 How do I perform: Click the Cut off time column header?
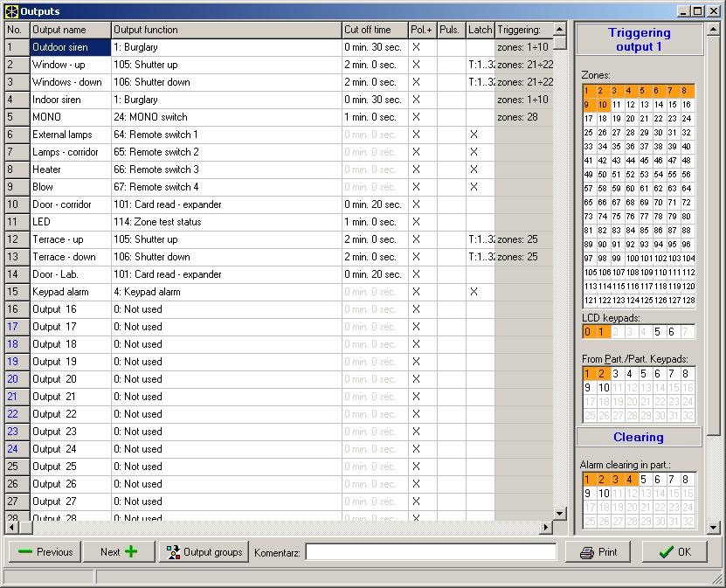click(x=375, y=30)
